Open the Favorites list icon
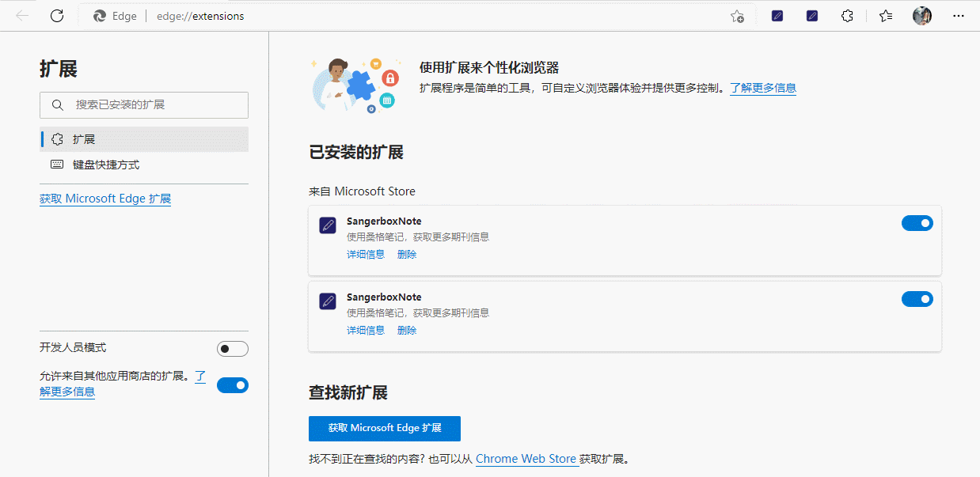The width and height of the screenshot is (980, 477). pos(886,16)
